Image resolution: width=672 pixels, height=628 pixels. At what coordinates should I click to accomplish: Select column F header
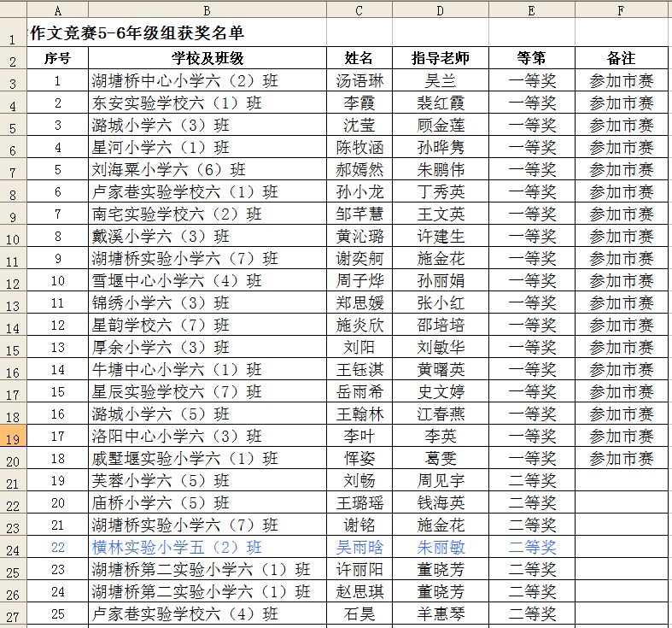(622, 10)
